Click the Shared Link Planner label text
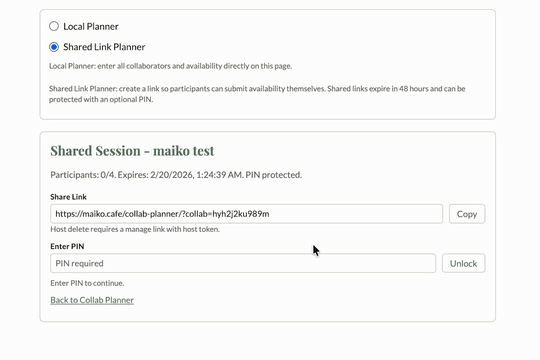Viewport: 540px width, 360px height. [x=104, y=47]
